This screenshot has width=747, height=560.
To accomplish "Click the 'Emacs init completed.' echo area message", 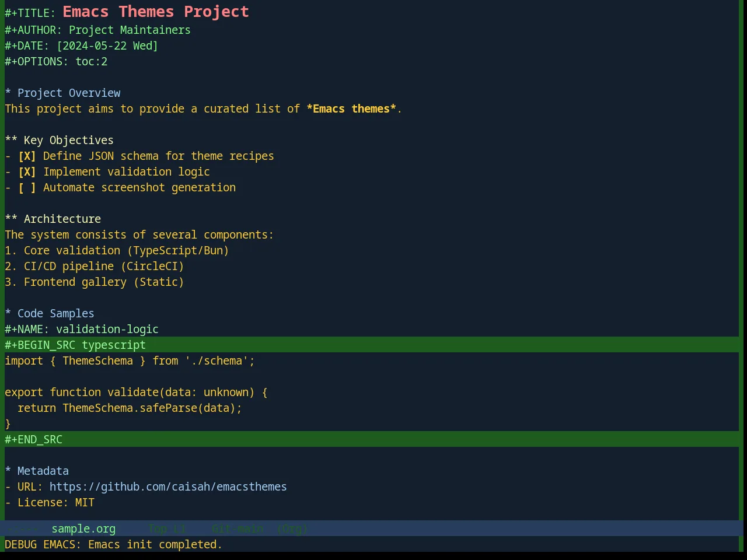I will [x=155, y=545].
